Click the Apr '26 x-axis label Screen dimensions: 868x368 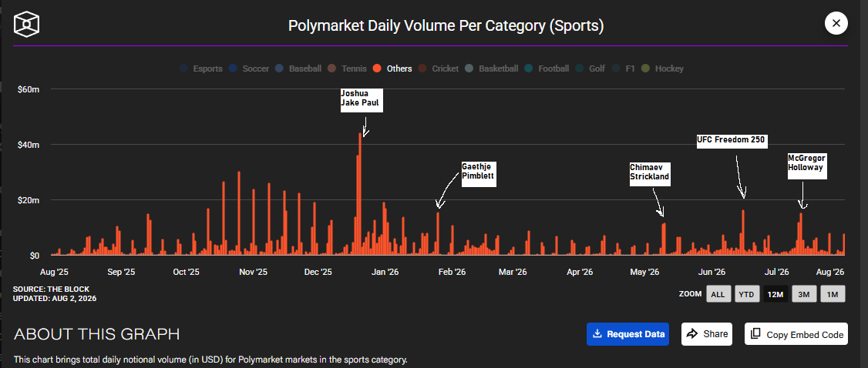pyautogui.click(x=580, y=272)
